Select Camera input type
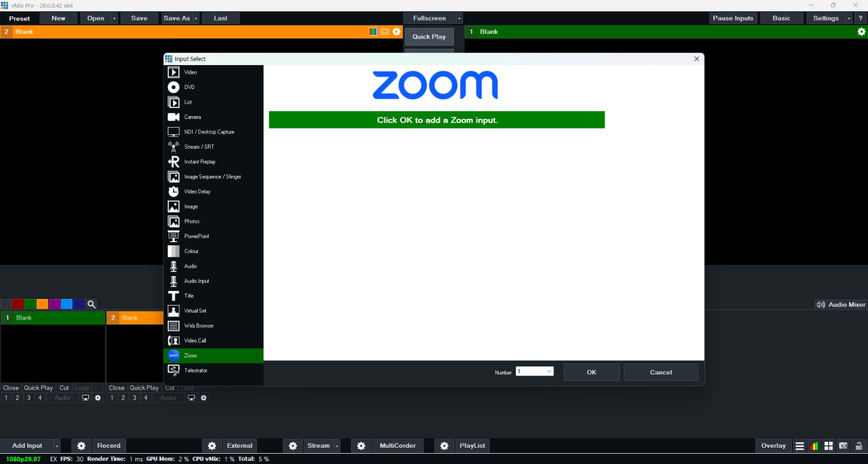This screenshot has width=868, height=464. (213, 117)
